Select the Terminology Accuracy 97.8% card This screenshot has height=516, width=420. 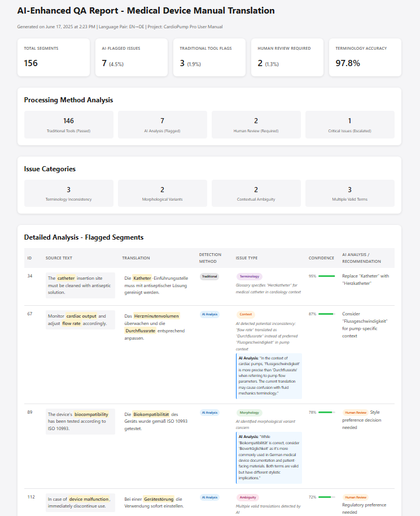click(x=365, y=57)
